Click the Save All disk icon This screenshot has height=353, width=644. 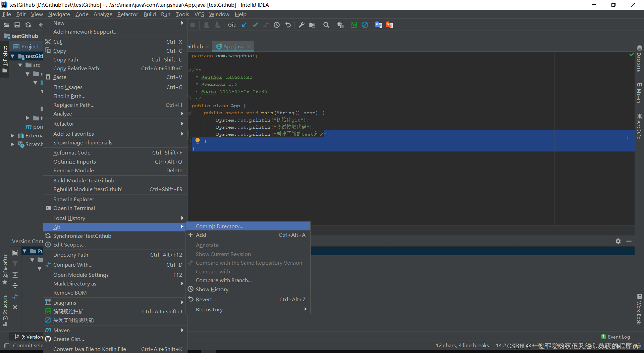click(17, 25)
